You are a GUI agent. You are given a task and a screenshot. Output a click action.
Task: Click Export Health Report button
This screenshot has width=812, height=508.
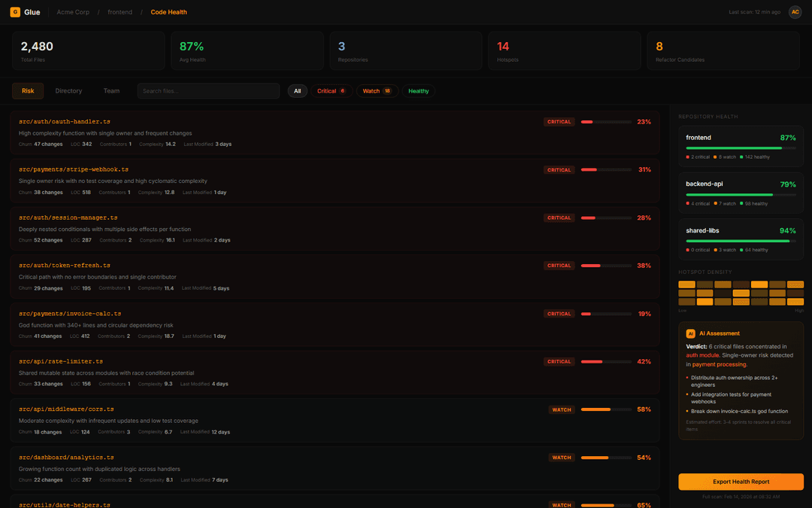pyautogui.click(x=741, y=482)
